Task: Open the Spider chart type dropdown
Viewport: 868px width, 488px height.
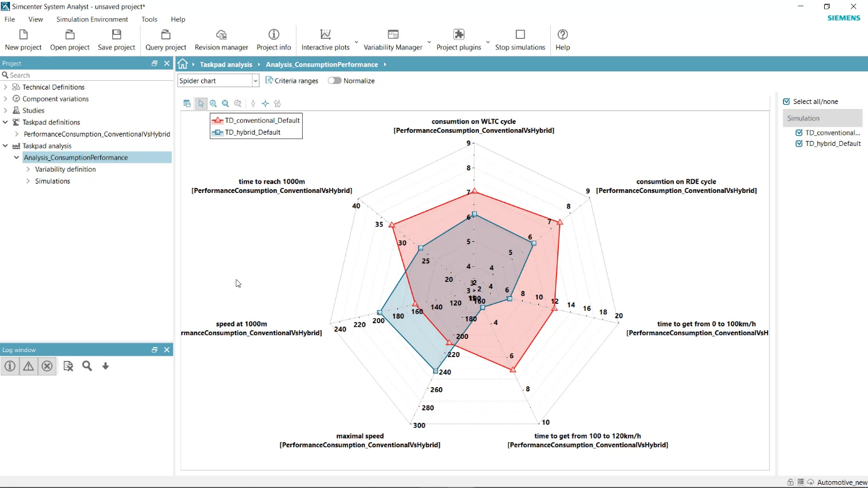Action: point(256,80)
